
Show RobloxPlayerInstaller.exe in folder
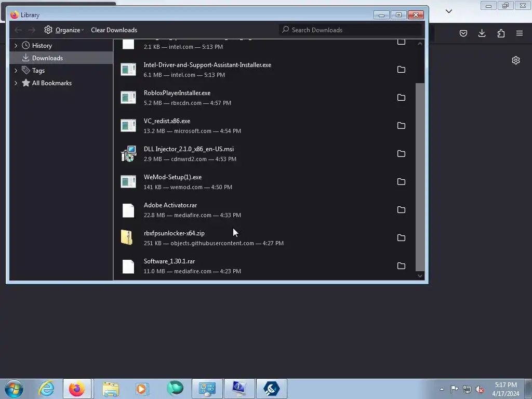click(401, 98)
